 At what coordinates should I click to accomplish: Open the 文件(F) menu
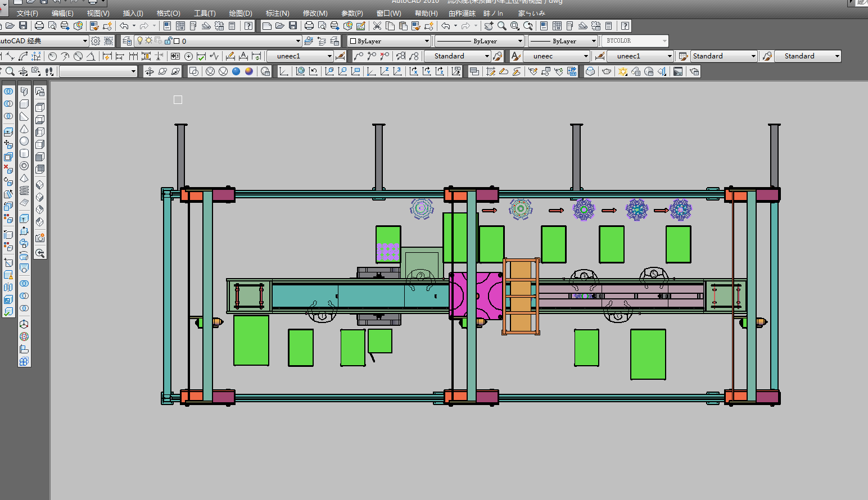(x=27, y=13)
